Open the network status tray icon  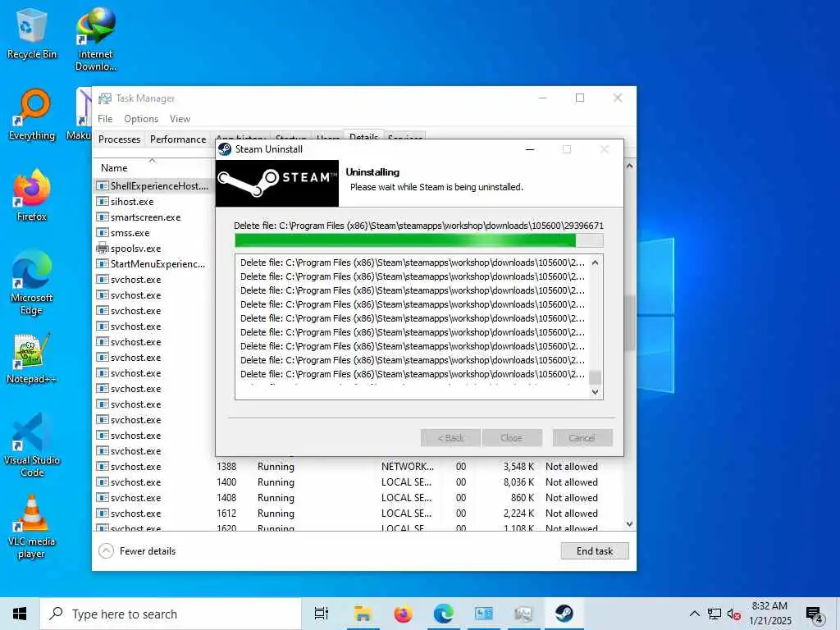[714, 614]
